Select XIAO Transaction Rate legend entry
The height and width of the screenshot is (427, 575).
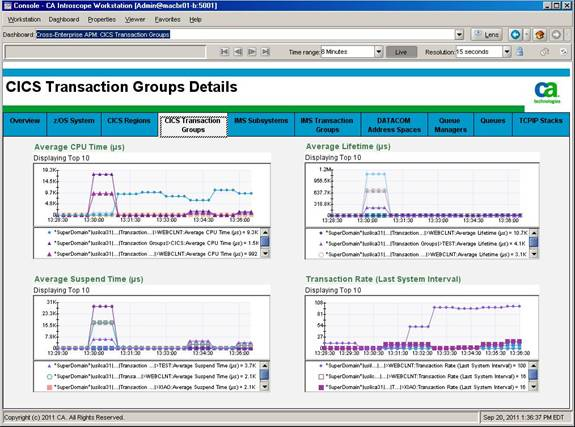click(x=422, y=387)
